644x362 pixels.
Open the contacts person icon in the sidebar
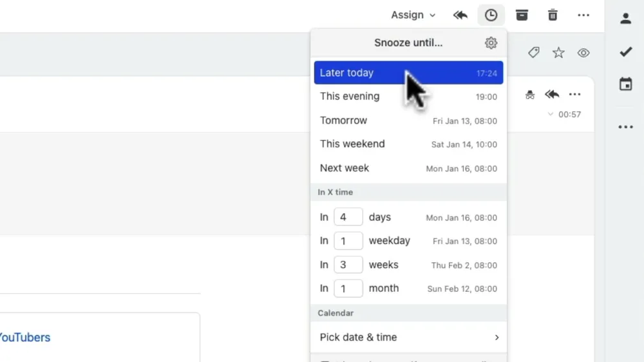tap(625, 18)
